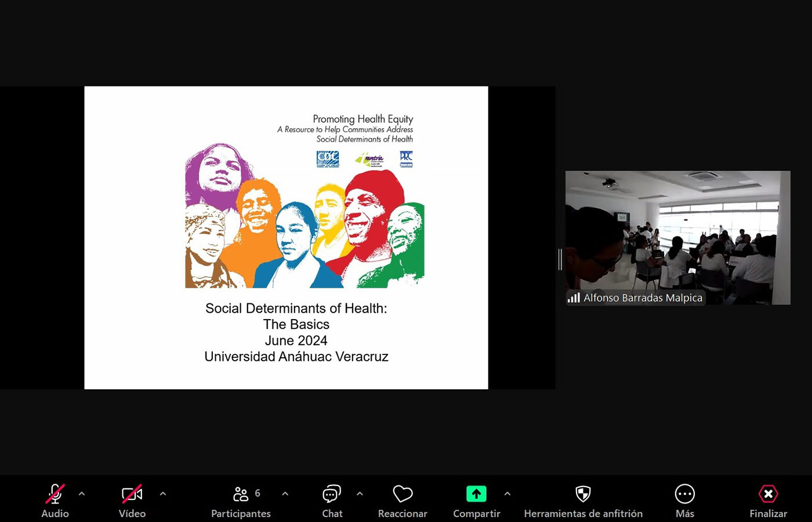Click the signal strength icon on video tile
Viewport: 812px width, 522px height.
click(574, 298)
